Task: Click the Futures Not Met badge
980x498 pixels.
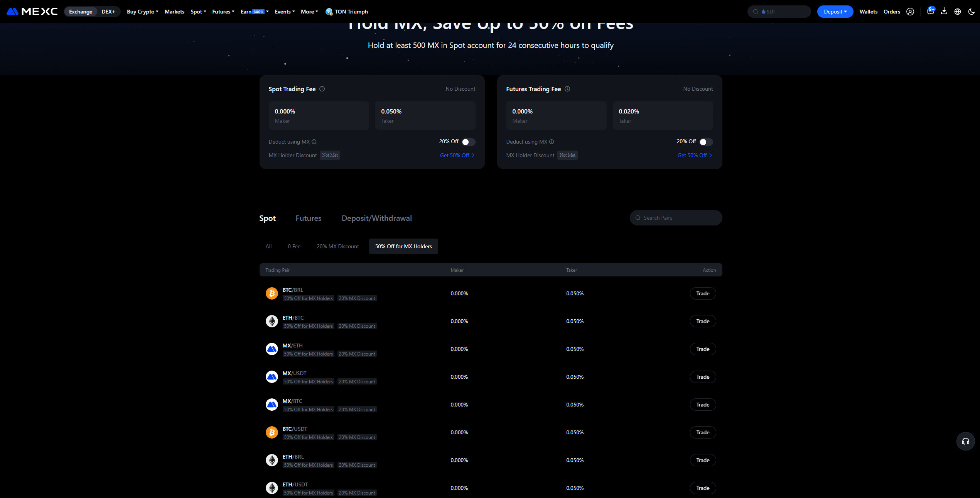Action: (x=567, y=155)
